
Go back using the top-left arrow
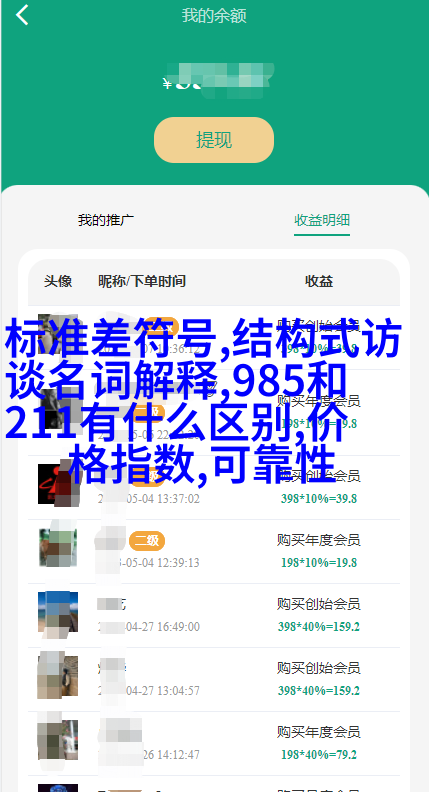coord(22,15)
